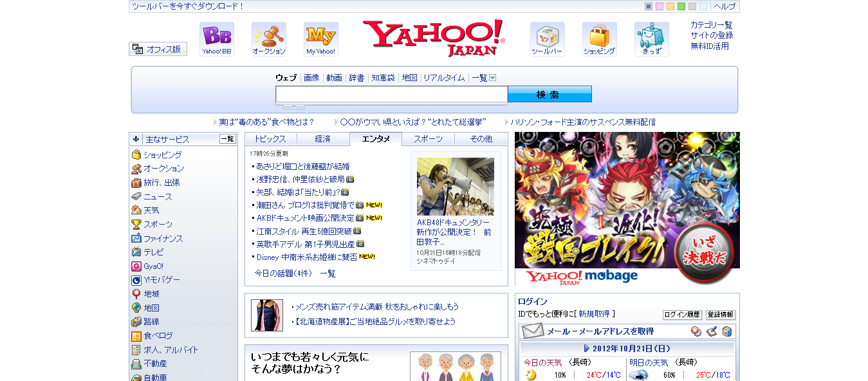Open テレビ in the sidebar
This screenshot has width=868, height=381.
[154, 252]
